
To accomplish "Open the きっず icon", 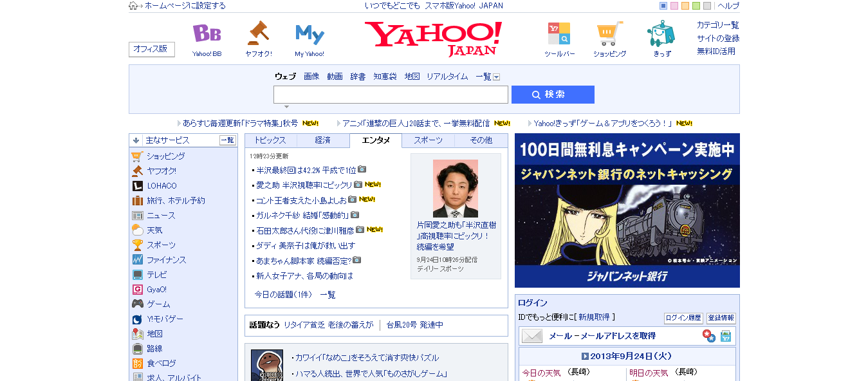I will click(x=661, y=33).
